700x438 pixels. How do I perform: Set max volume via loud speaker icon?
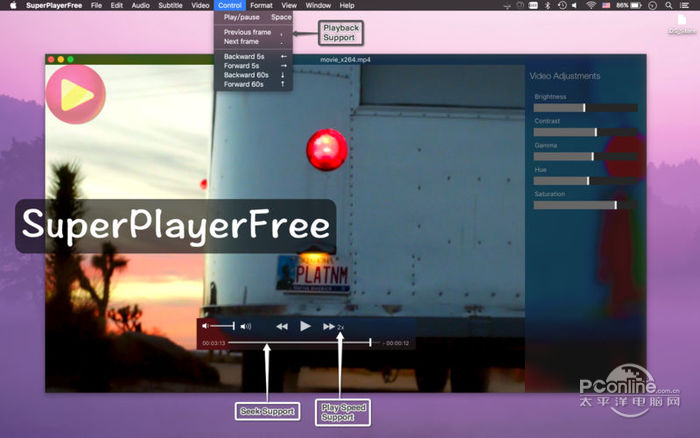click(246, 327)
